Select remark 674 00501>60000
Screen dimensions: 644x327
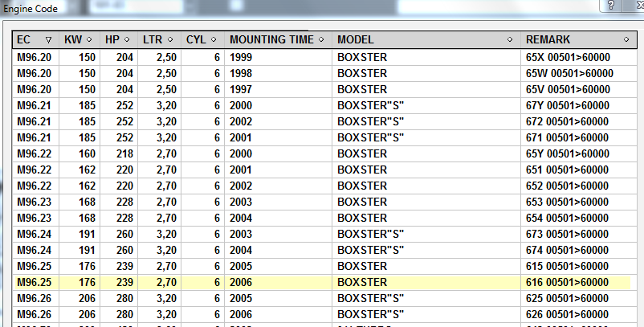[567, 250]
